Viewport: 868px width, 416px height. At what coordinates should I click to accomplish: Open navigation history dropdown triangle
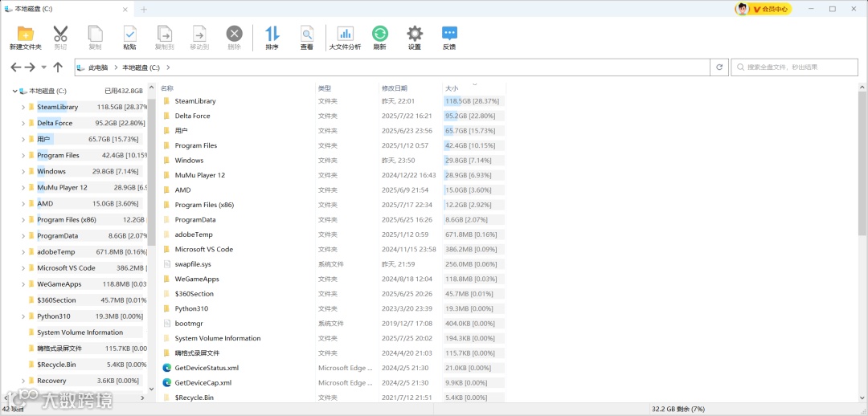(43, 67)
